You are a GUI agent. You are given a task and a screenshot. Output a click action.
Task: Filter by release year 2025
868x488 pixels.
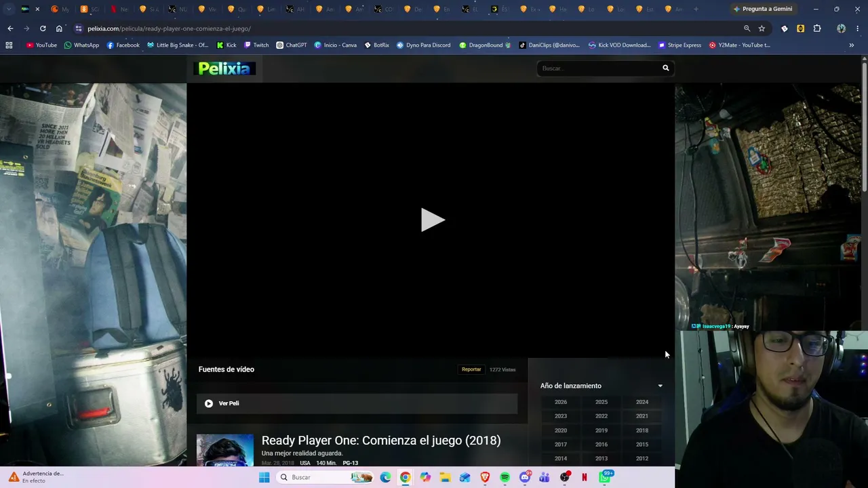601,402
